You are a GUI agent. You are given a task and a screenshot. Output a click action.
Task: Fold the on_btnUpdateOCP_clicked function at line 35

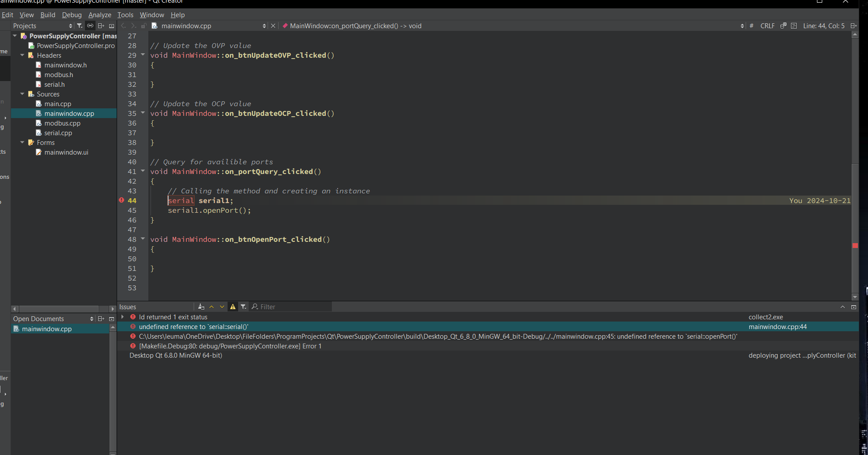pos(143,113)
